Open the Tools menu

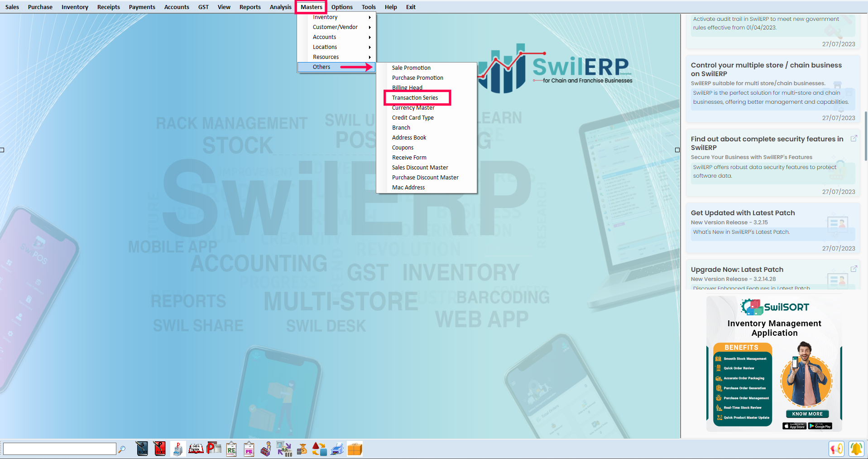(x=369, y=7)
